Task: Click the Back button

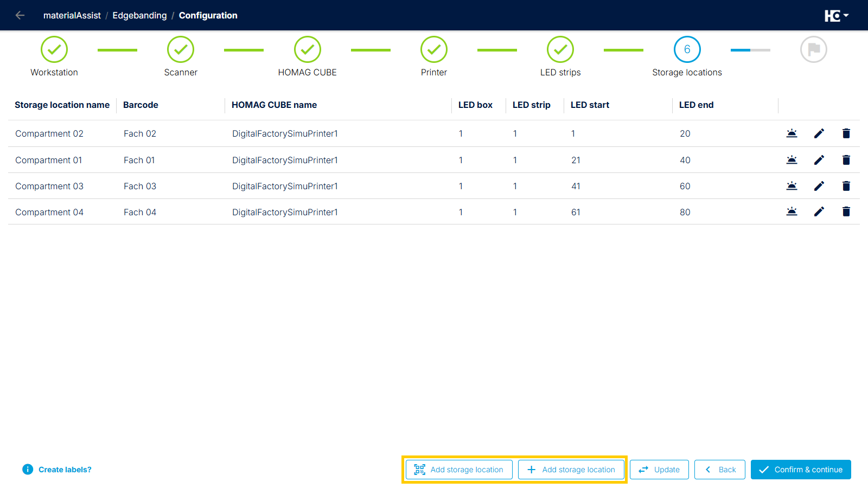Action: click(x=720, y=470)
